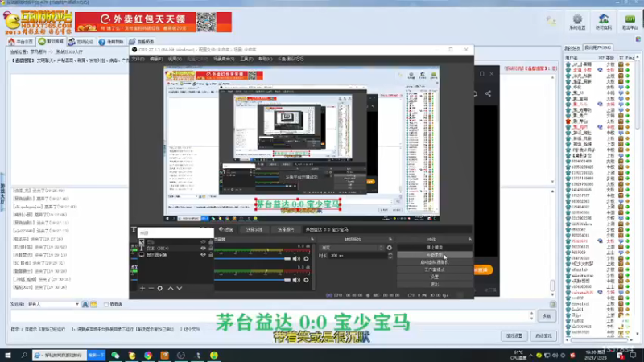Click 设置 button in OBS controls
Screen dimensions: 644x362
[x=434, y=277]
